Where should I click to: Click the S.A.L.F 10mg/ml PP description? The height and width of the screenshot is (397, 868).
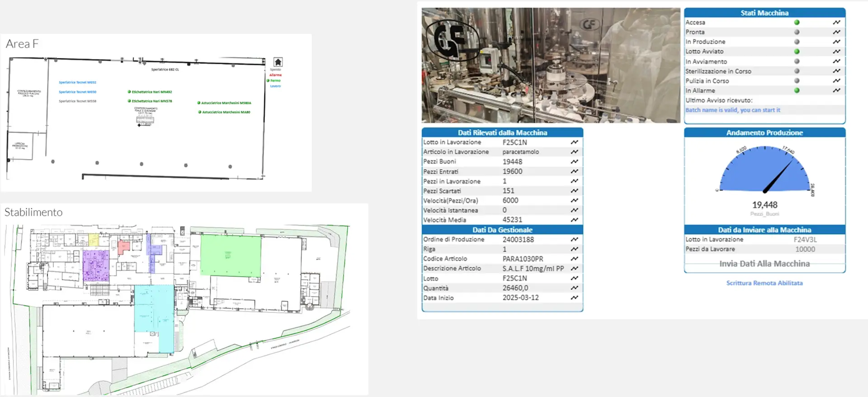(533, 269)
